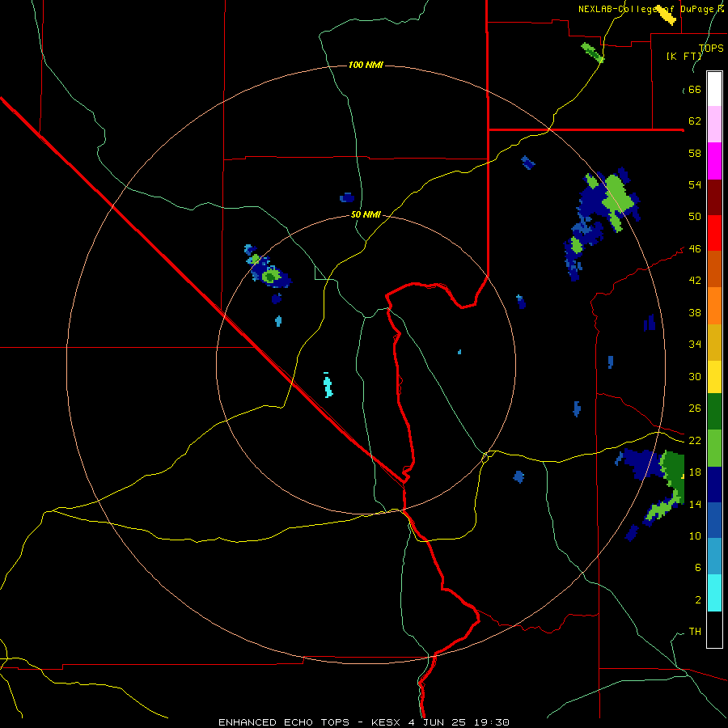This screenshot has width=728, height=728.
Task: Click the light green swatch on the scale
Action: click(x=714, y=448)
